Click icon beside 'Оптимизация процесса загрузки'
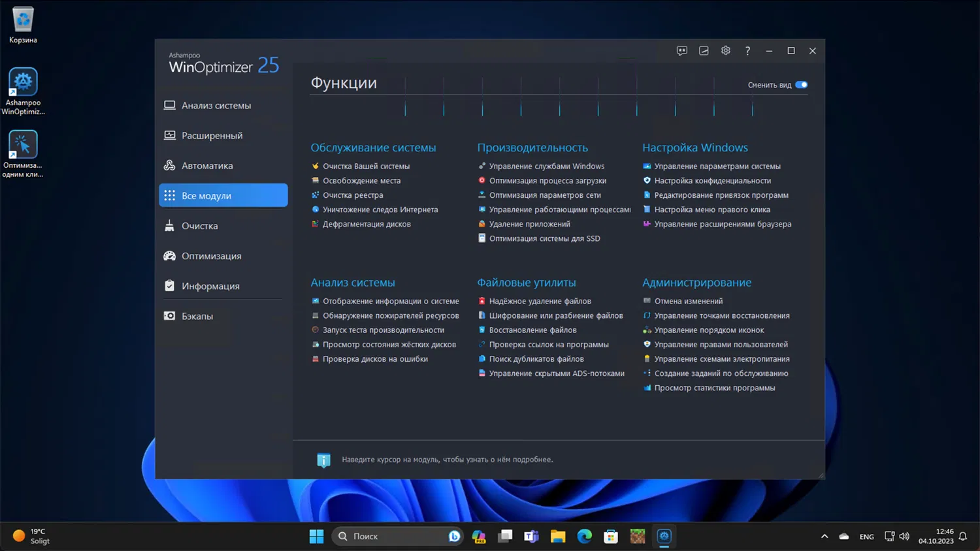980x551 pixels. (x=482, y=181)
